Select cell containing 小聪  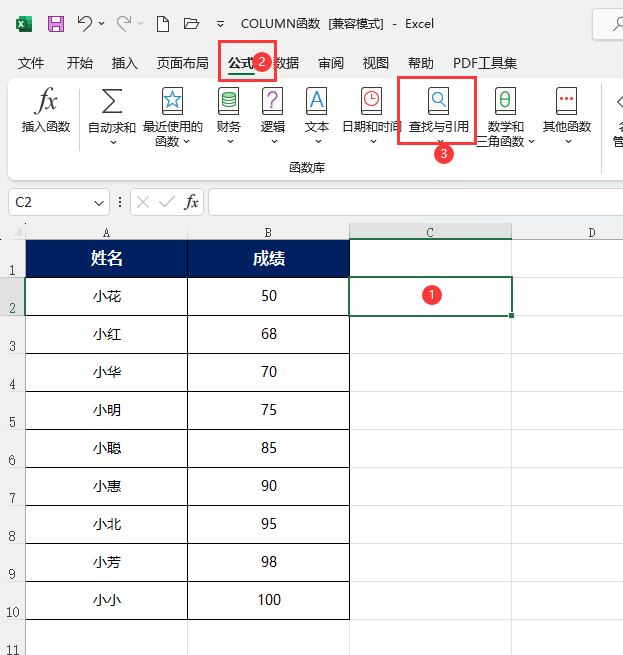coord(107,449)
